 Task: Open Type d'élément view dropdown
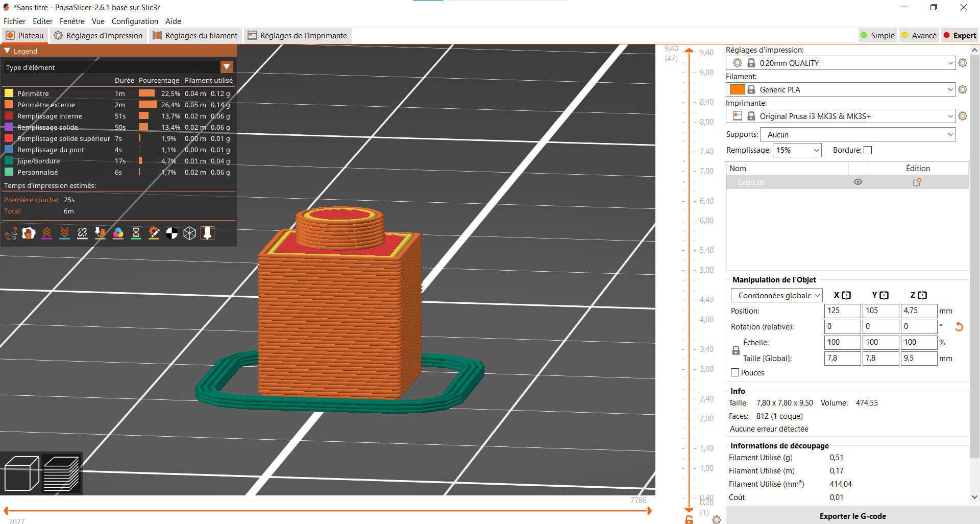point(227,67)
